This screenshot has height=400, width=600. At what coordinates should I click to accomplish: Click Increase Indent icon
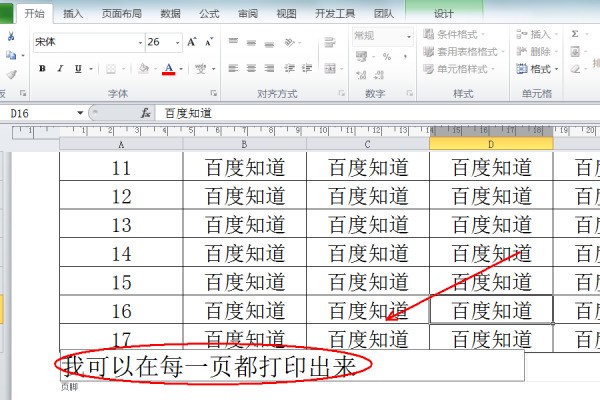pos(307,69)
